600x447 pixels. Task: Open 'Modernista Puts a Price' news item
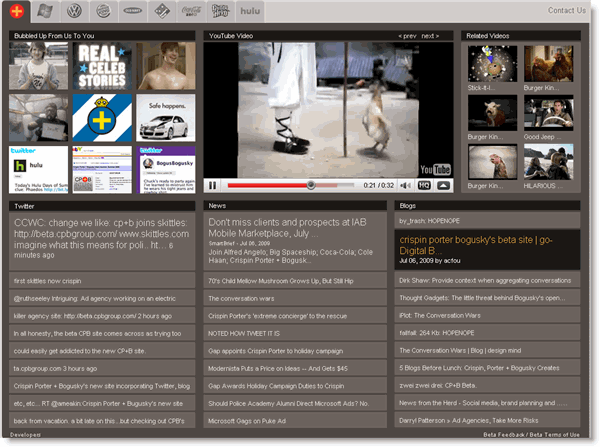tap(295, 369)
